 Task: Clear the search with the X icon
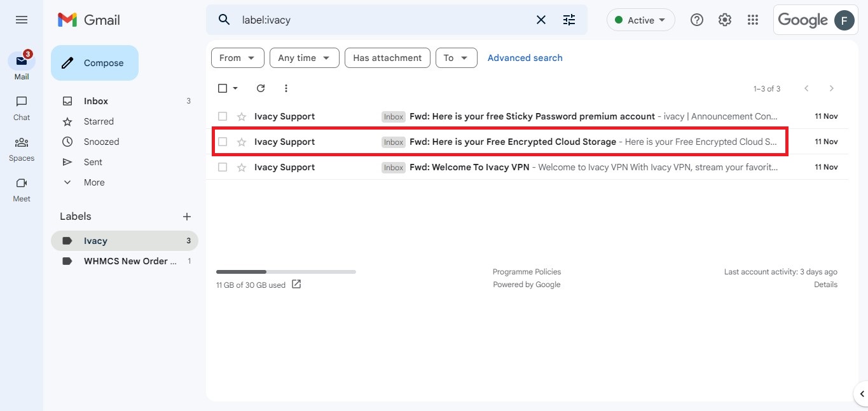pos(541,20)
